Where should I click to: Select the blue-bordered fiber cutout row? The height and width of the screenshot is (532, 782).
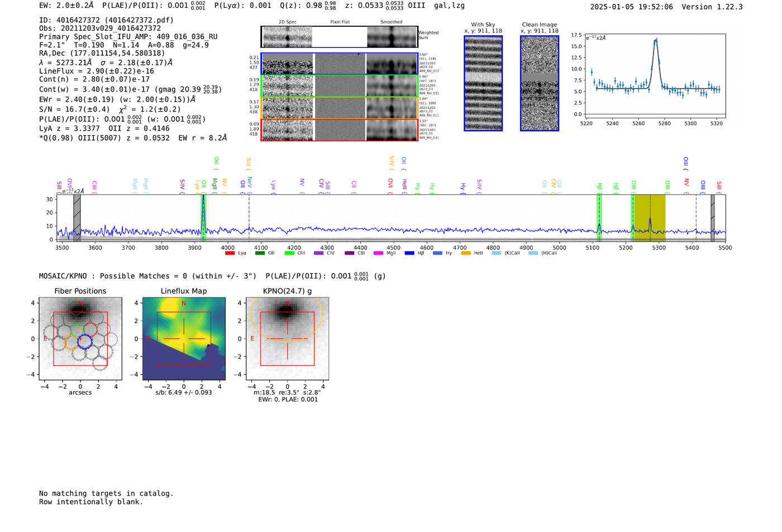coord(340,64)
